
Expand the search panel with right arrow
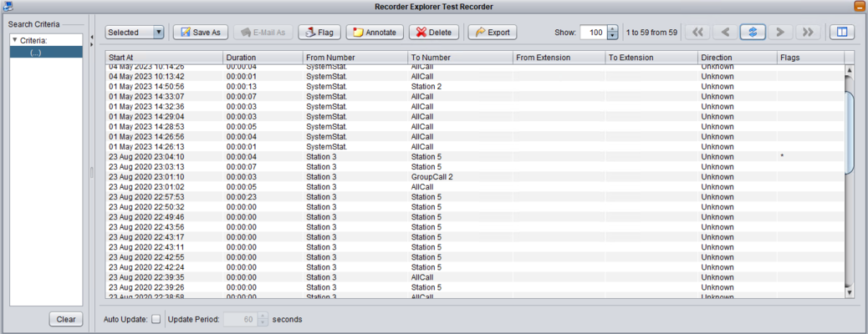tap(91, 43)
